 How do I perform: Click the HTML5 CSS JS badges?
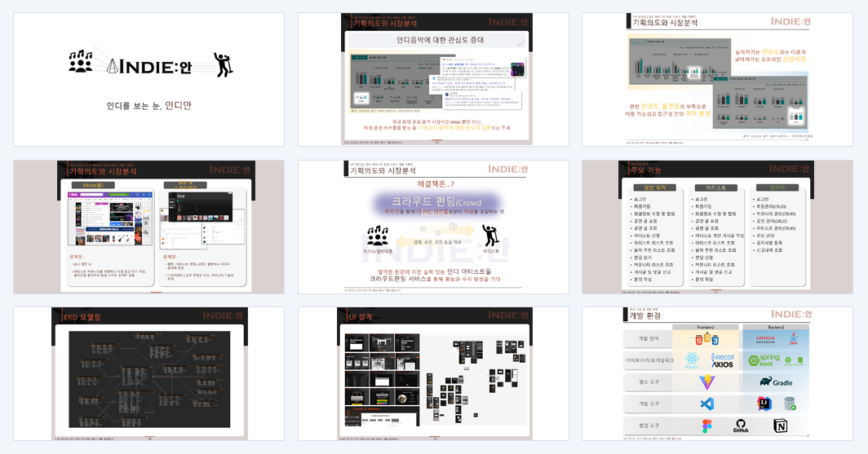(x=707, y=339)
